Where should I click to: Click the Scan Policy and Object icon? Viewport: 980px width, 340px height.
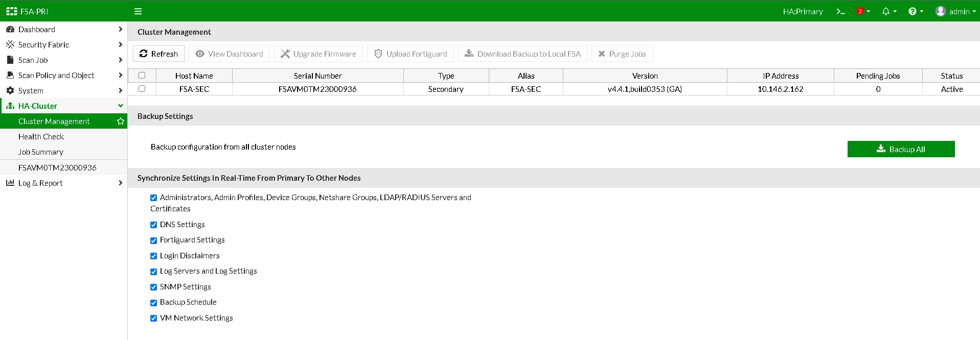coord(10,75)
